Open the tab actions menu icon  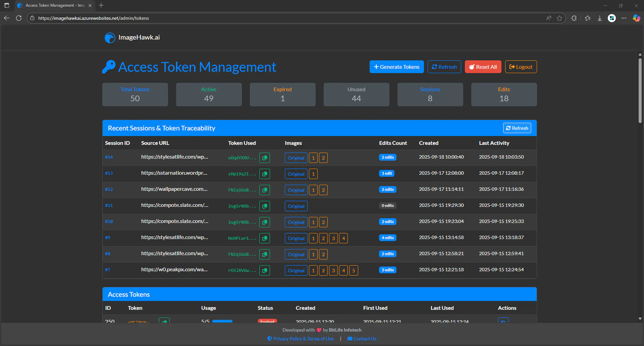(x=7, y=5)
